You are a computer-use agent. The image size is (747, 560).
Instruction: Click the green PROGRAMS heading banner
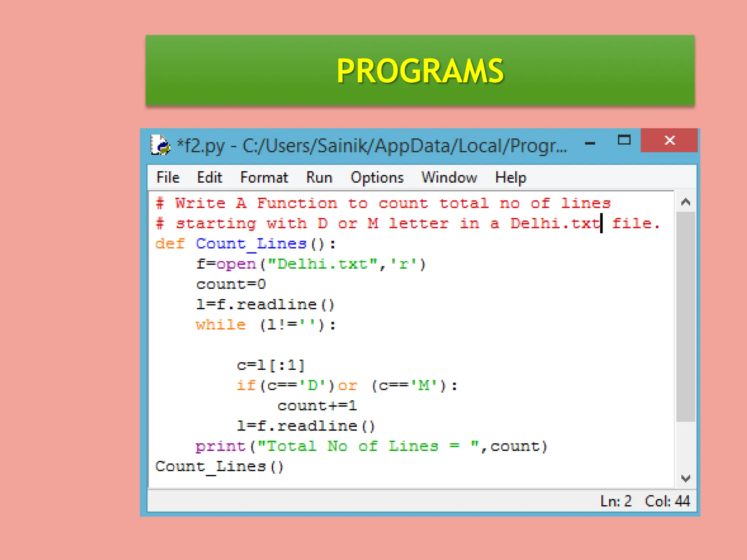tap(420, 70)
